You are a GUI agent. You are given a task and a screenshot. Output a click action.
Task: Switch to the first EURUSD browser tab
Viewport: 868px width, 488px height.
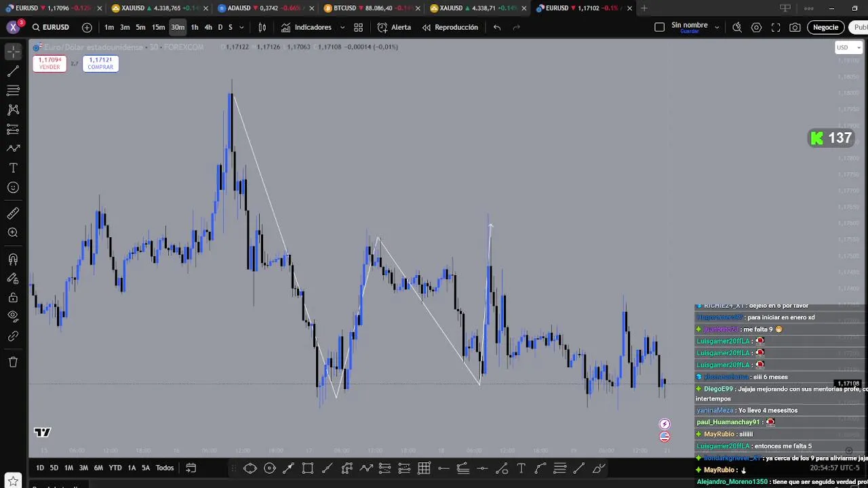(x=52, y=8)
